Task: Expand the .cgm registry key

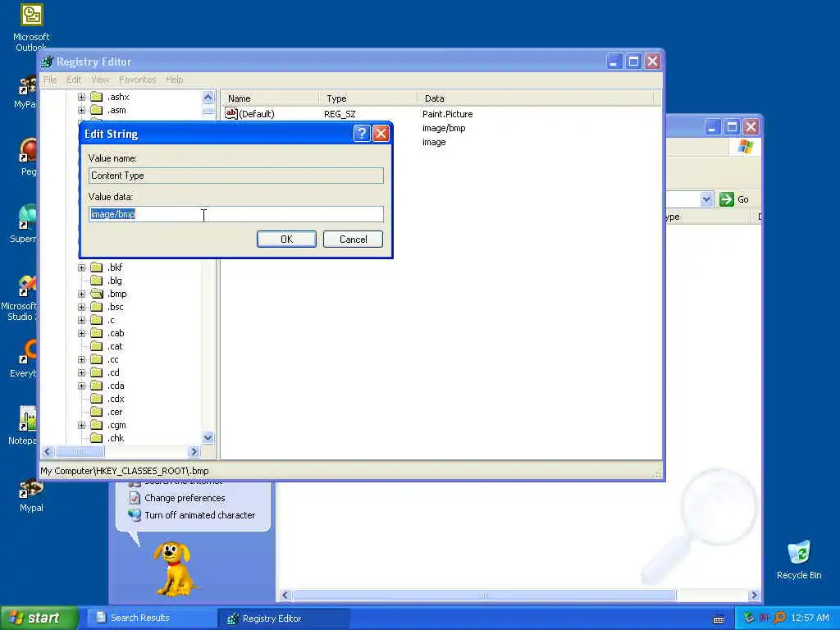Action: [x=81, y=426]
